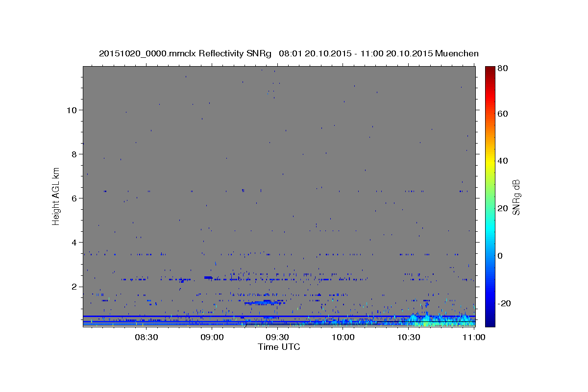This screenshot has height=392, width=588.
Task: Click the colorbar value -20
Action: point(504,303)
